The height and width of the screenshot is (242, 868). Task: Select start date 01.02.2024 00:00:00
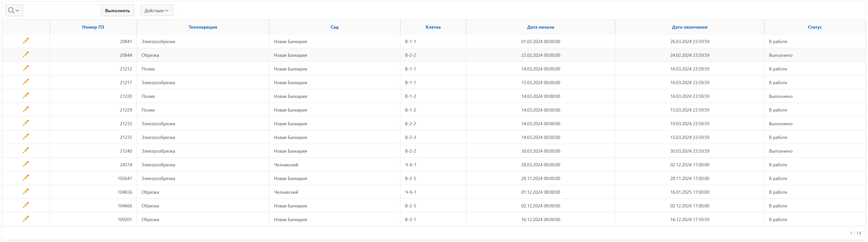coord(541,41)
